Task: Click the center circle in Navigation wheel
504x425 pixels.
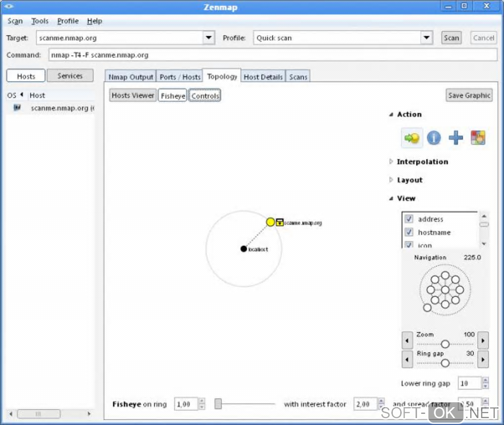Action: click(x=445, y=290)
